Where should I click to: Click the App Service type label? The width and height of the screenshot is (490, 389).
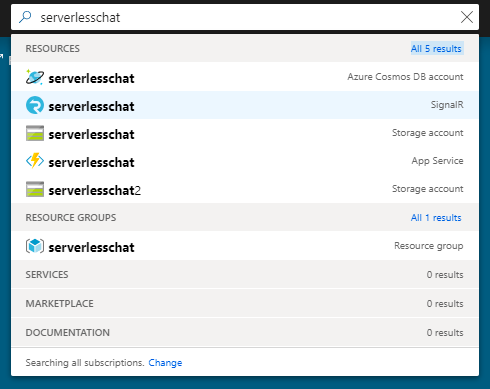437,161
